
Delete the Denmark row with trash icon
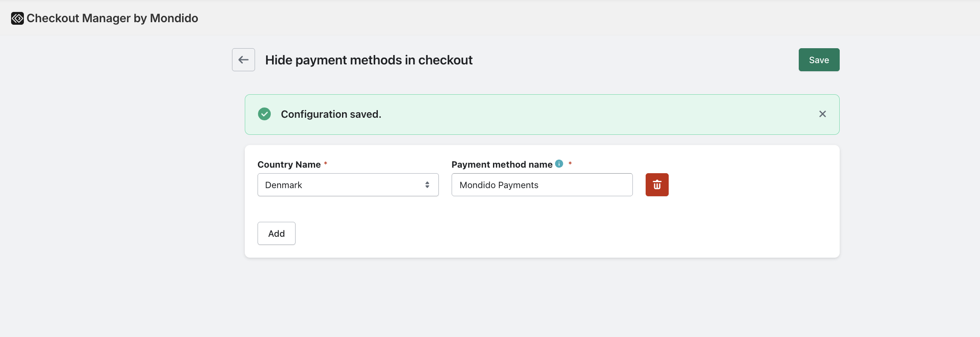[x=657, y=185]
